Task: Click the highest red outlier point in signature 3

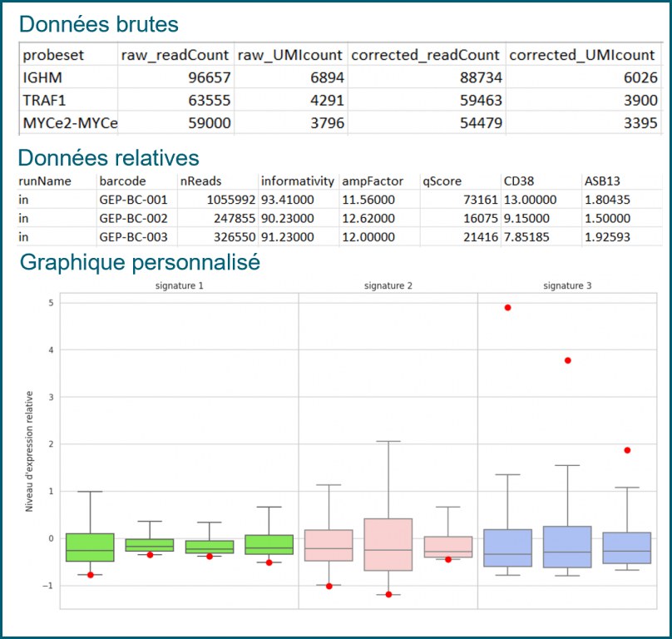Action: [x=507, y=308]
